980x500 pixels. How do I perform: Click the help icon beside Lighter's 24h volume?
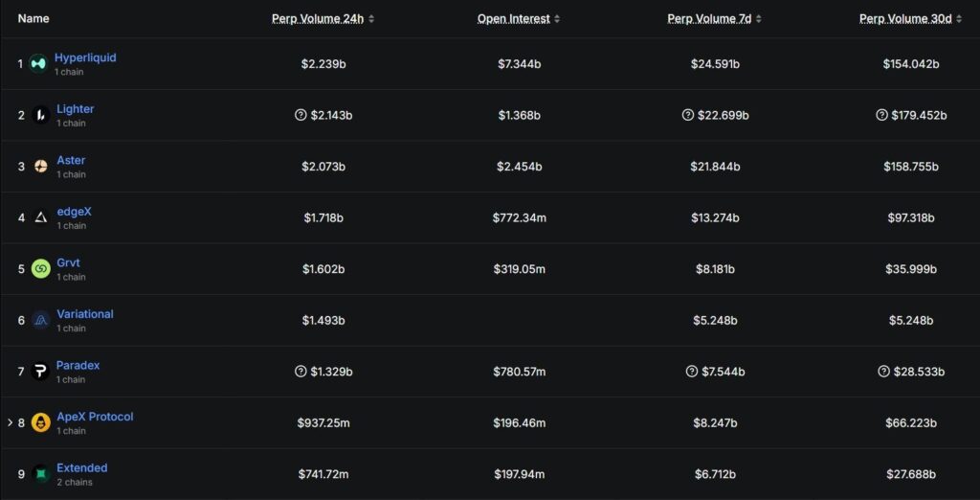(x=301, y=115)
